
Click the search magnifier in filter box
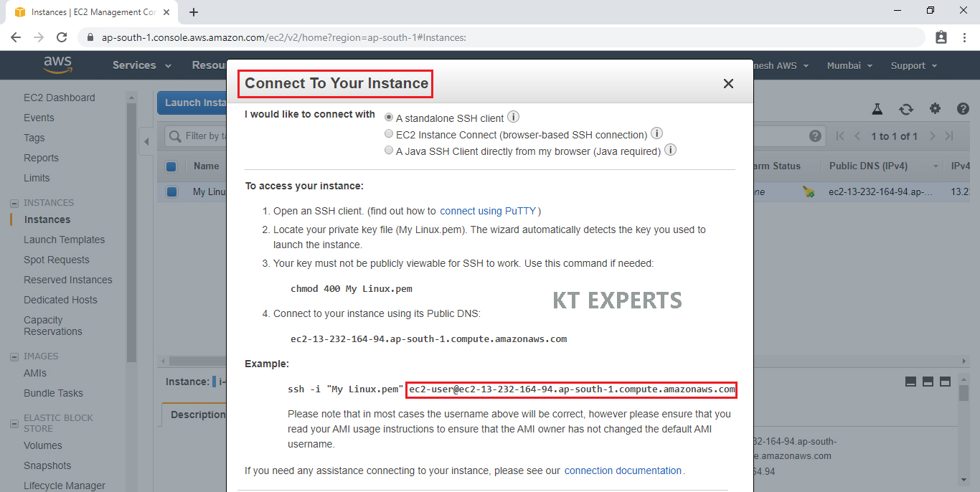pyautogui.click(x=174, y=136)
